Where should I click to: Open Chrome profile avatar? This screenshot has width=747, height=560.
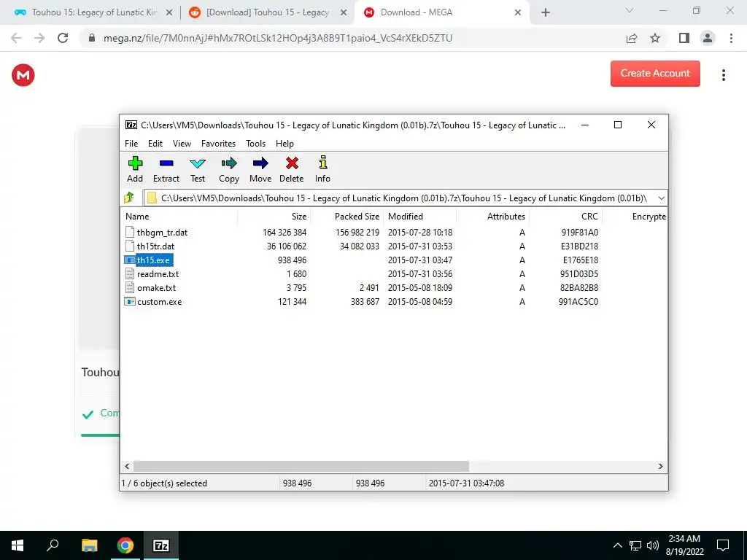708,38
